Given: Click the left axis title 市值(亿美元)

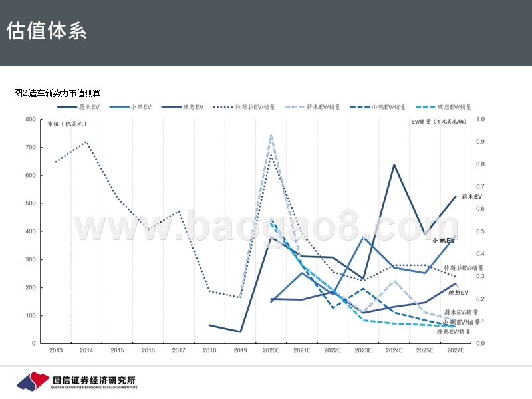Looking at the screenshot, I should tap(67, 124).
